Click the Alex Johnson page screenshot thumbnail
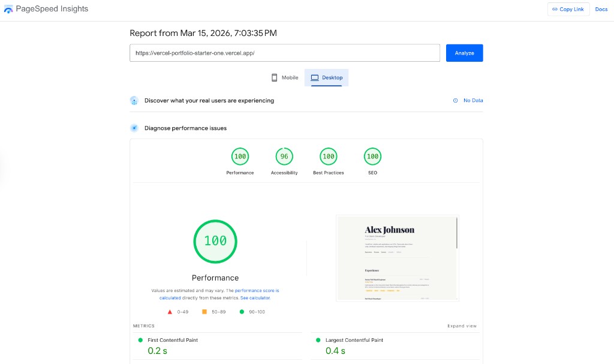Screen dimensions: 614x364 [398, 258]
